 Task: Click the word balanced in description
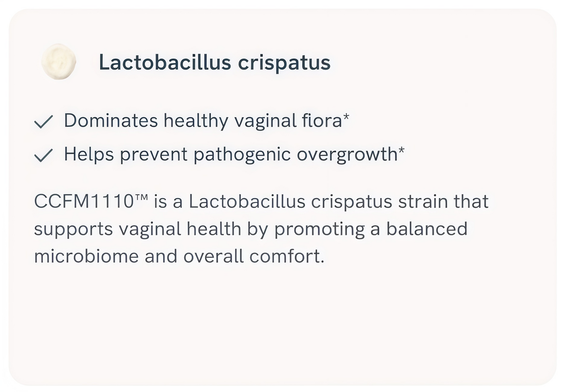427,229
